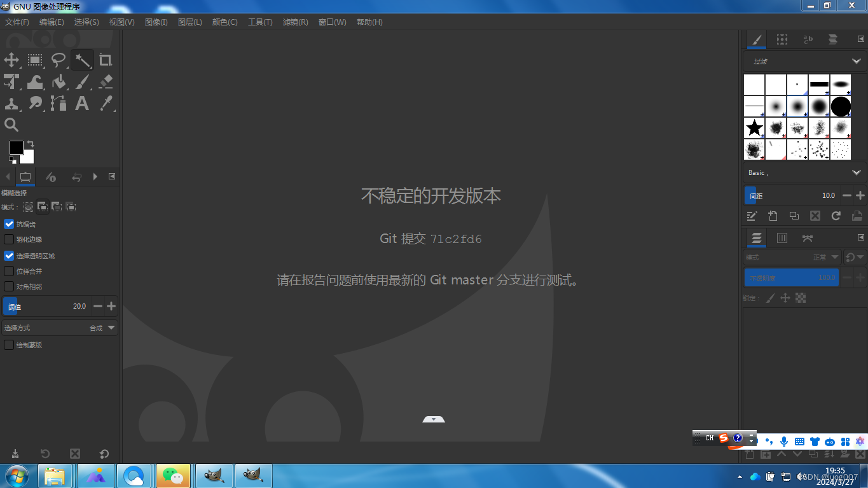Viewport: 868px width, 488px height.
Task: Open the 选择(S) Select menu
Action: coord(86,22)
